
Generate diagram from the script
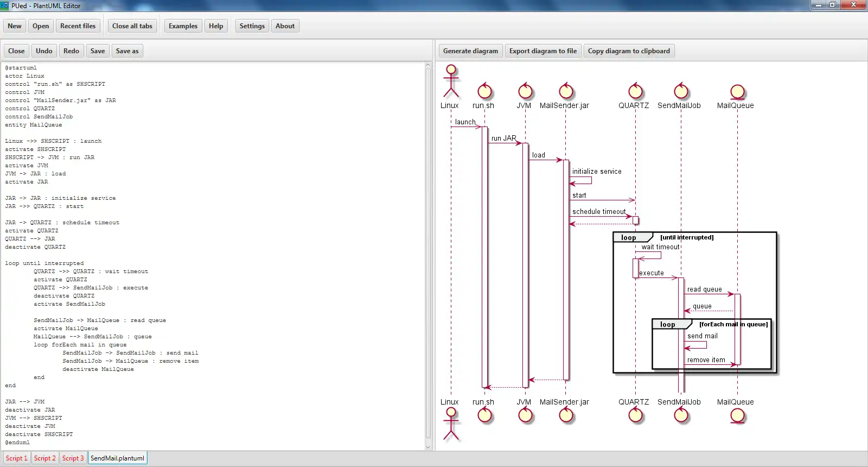[470, 51]
